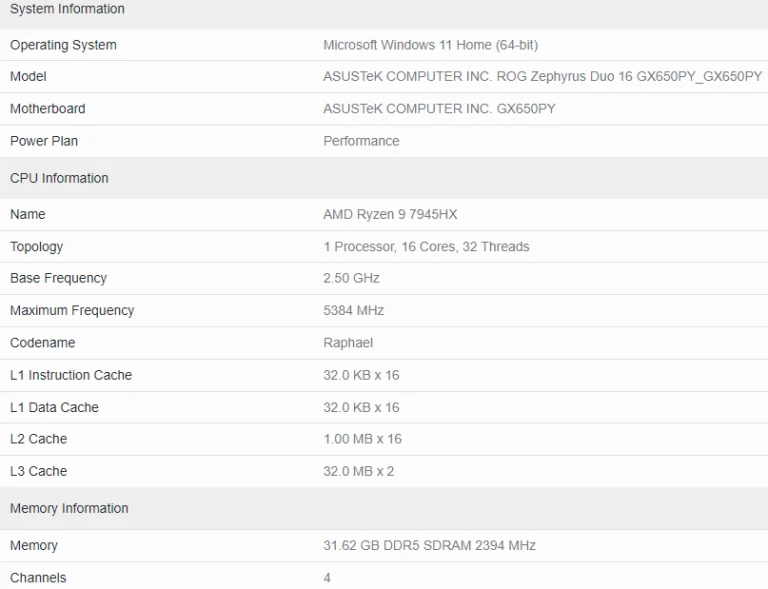Select the ROG Zephyrus Duo 16 model text
Screen dimensions: 768x589
542,77
